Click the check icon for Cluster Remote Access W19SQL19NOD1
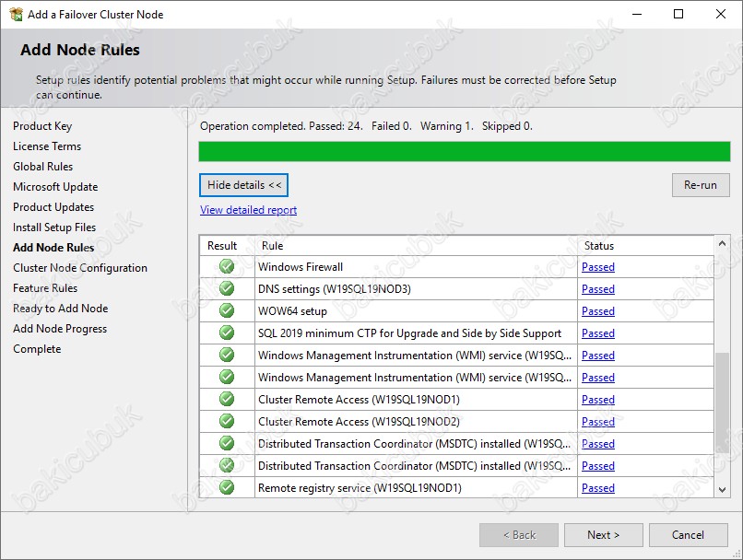The image size is (743, 560). tap(227, 399)
